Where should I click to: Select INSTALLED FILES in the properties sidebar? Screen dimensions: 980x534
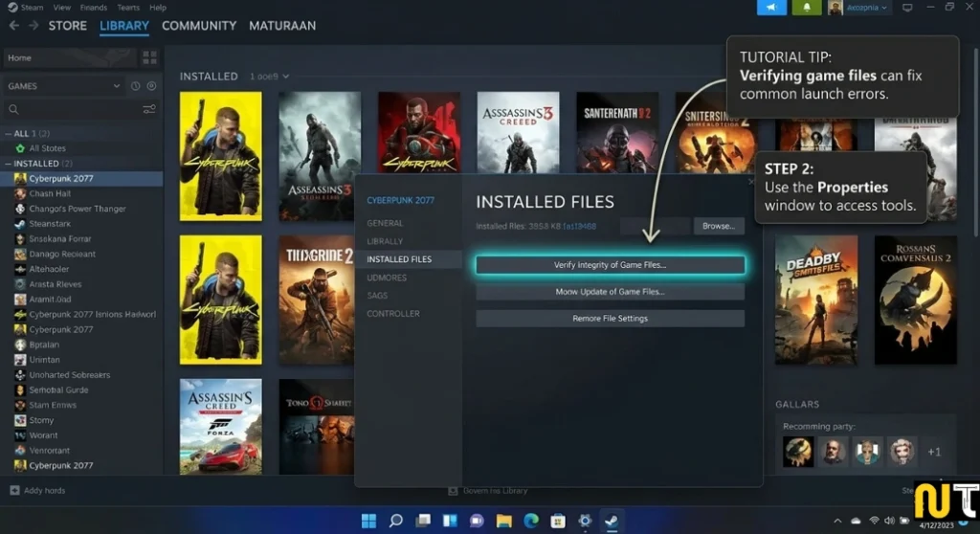click(x=408, y=259)
